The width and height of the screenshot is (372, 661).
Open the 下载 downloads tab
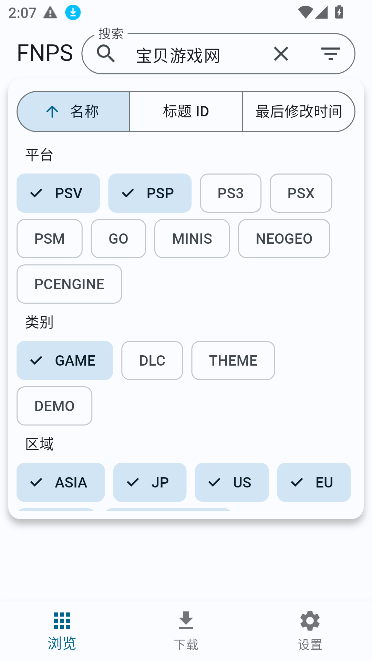pyautogui.click(x=186, y=631)
